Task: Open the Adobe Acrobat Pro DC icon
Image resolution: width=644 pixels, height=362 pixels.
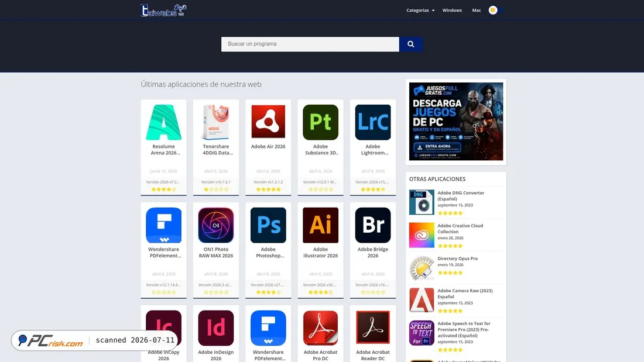Action: click(x=320, y=328)
